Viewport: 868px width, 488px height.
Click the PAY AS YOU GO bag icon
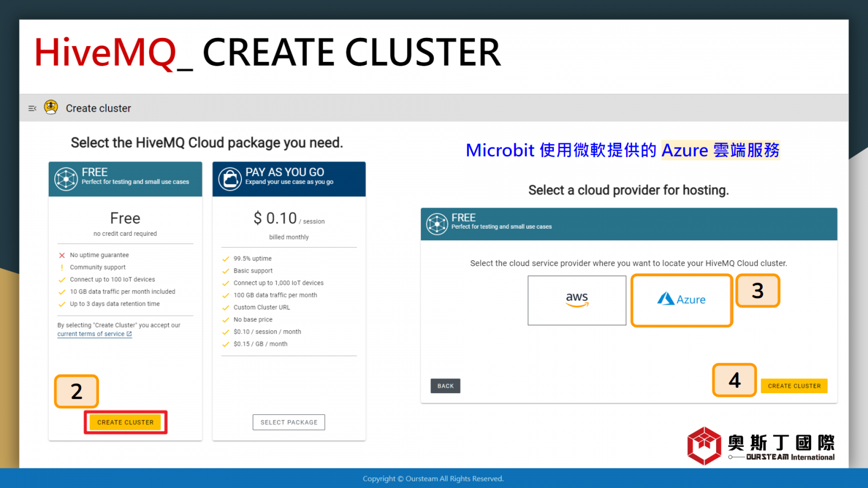(x=230, y=179)
